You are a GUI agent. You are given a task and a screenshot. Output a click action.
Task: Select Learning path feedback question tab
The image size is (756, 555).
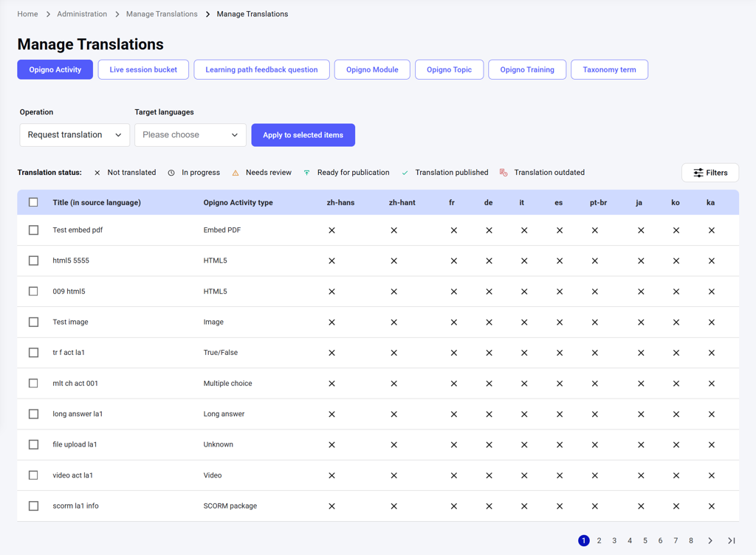click(x=262, y=69)
